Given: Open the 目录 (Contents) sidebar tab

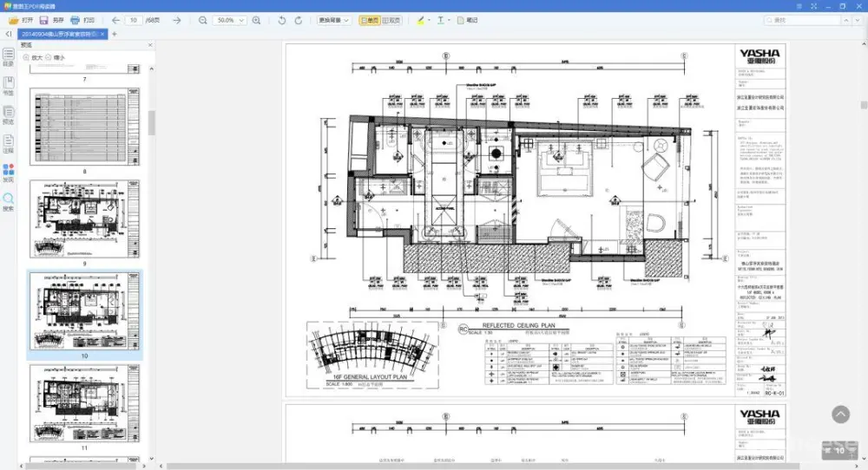Looking at the screenshot, I should coord(8,57).
